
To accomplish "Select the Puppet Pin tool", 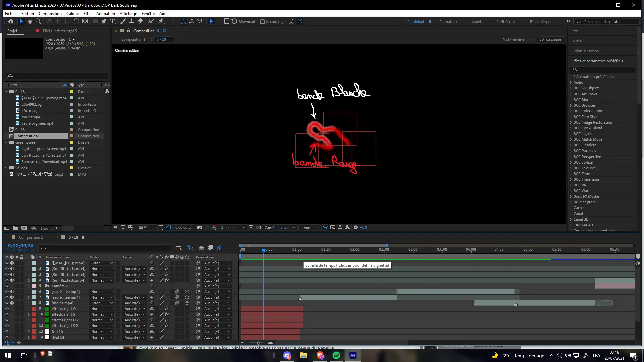I will coord(161,21).
